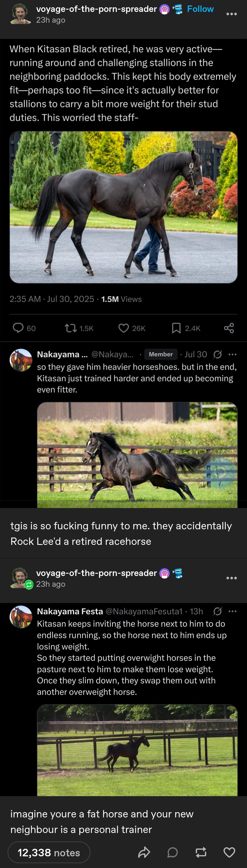Like the post with the heart icon
The image size is (247, 868).
point(229,852)
